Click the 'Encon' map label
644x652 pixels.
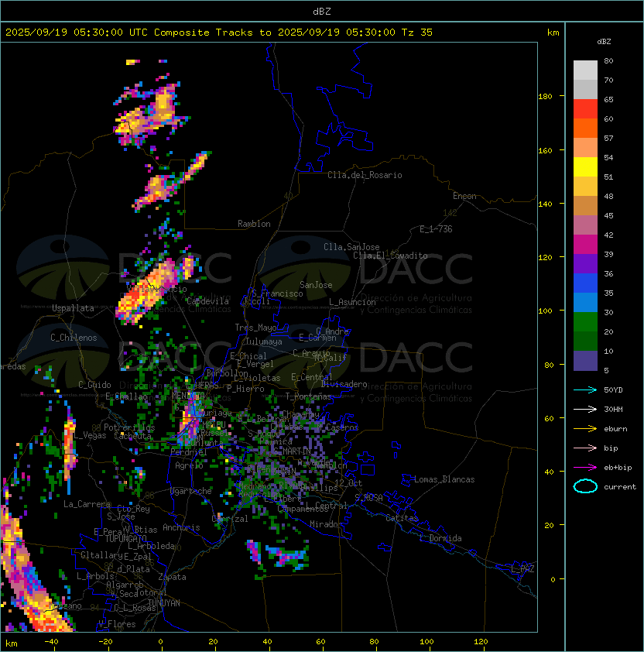coord(464,196)
